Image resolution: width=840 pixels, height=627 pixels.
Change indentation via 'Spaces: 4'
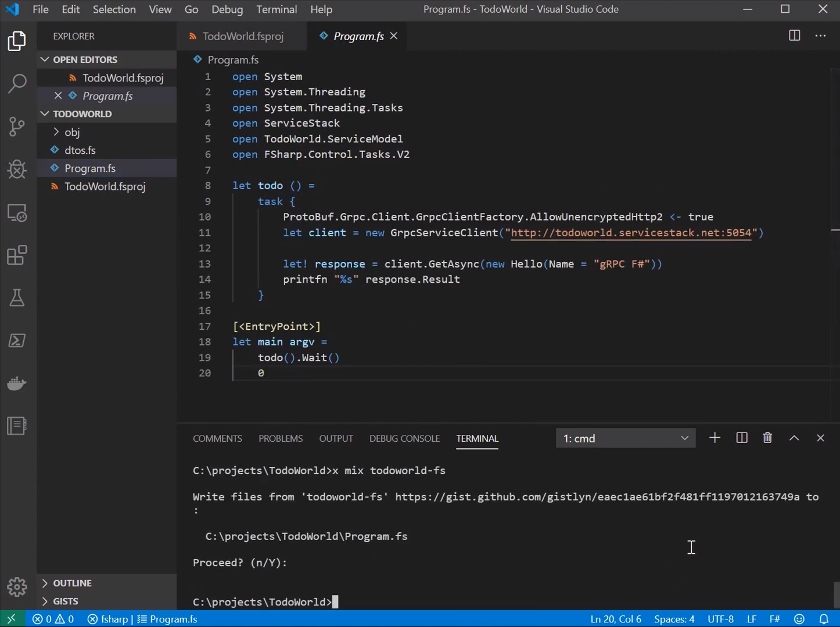[x=674, y=619]
